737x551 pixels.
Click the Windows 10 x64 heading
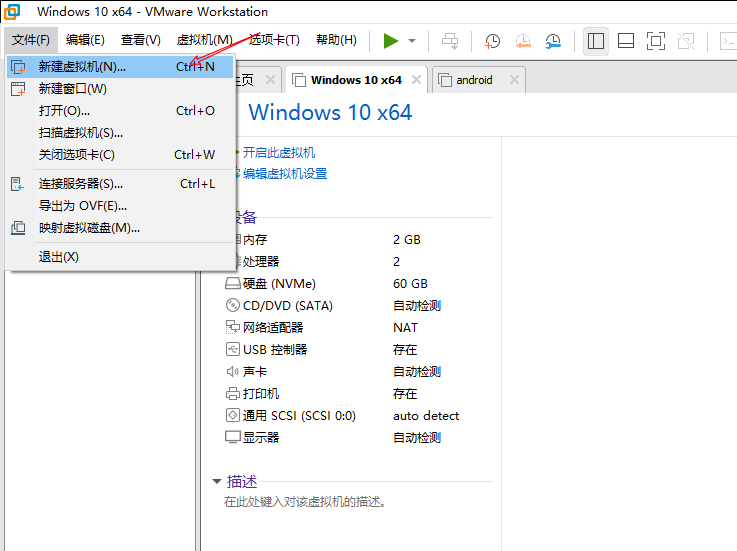click(330, 113)
